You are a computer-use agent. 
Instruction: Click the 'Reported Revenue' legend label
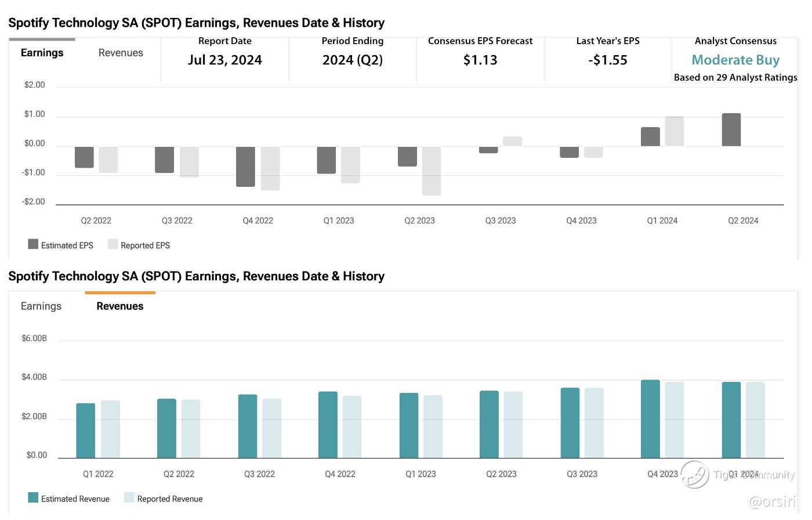[170, 499]
